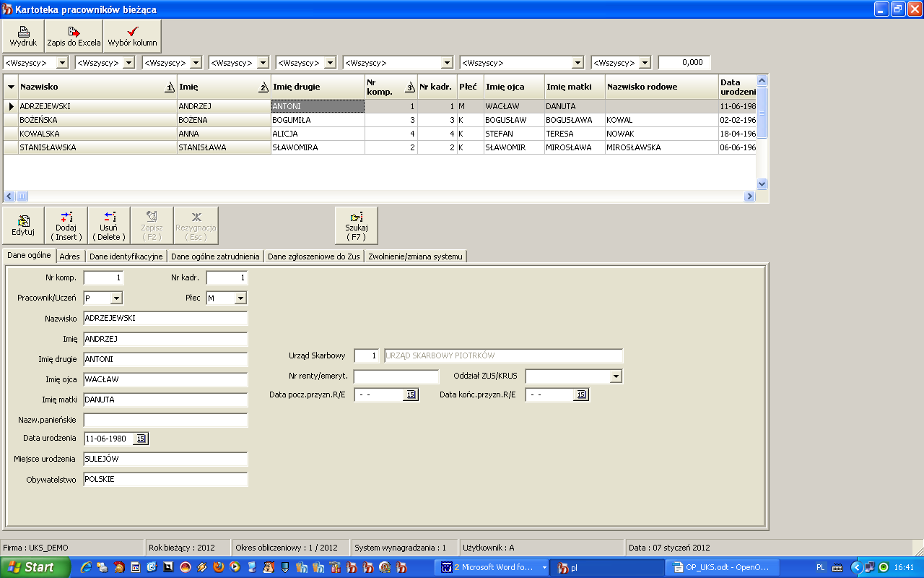Click the Imię drugie column header
The height and width of the screenshot is (578, 924).
click(318, 87)
